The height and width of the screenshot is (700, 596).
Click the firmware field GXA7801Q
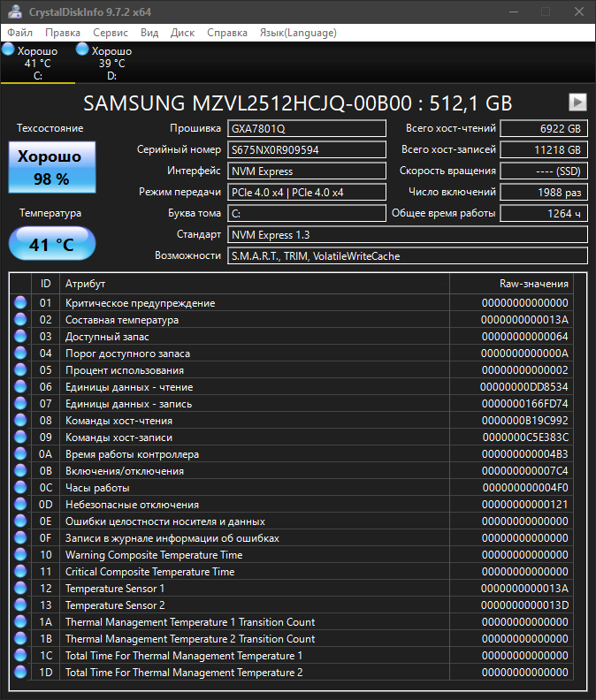[x=306, y=128]
